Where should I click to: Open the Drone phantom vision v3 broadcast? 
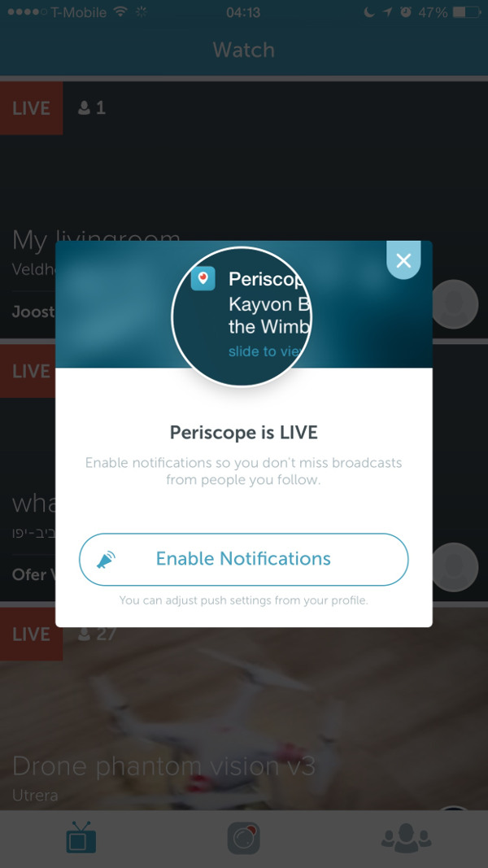(x=163, y=766)
